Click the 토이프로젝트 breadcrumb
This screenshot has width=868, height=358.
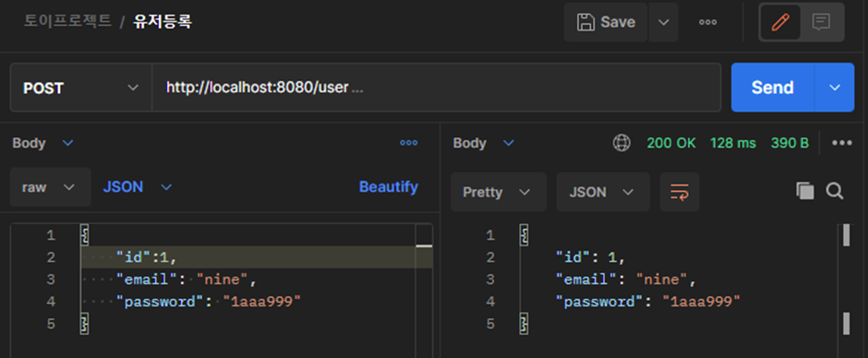pos(67,21)
